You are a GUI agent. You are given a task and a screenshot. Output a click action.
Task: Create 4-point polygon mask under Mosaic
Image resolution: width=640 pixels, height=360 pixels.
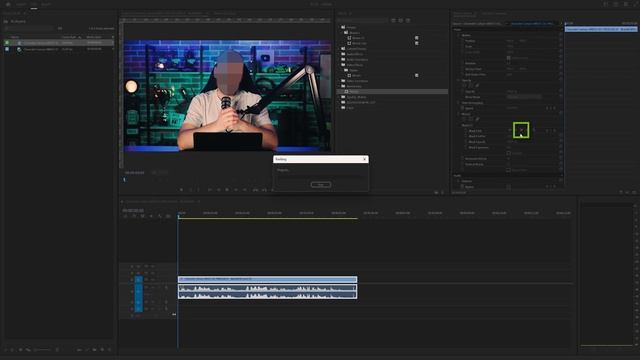click(x=471, y=120)
